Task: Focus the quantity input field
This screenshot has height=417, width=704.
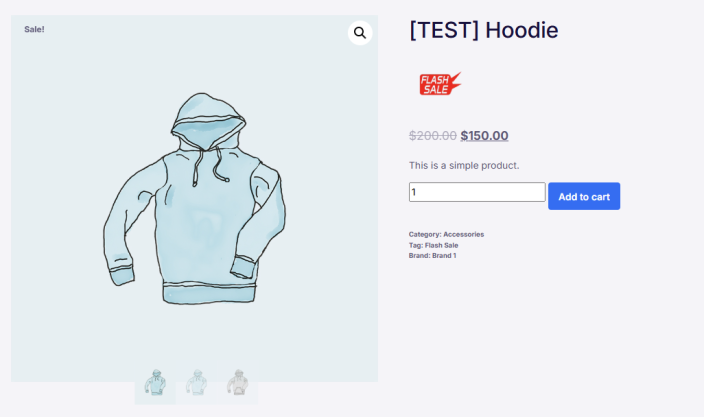Action: pyautogui.click(x=477, y=192)
